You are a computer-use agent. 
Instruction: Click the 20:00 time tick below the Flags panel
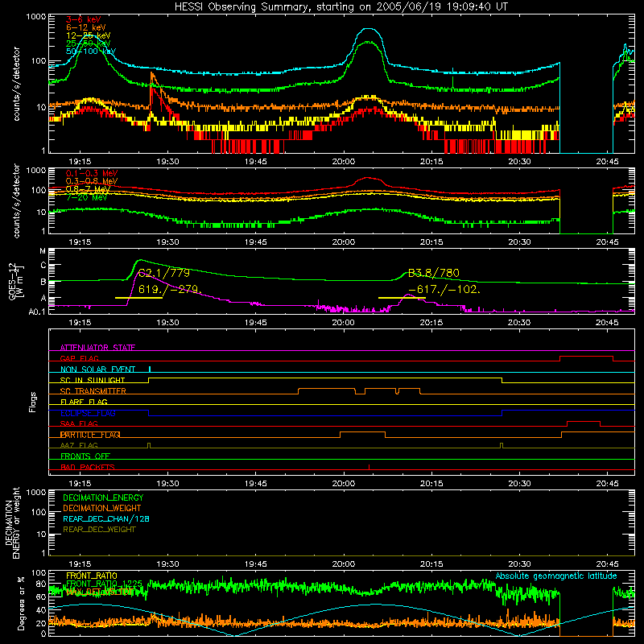344,484
